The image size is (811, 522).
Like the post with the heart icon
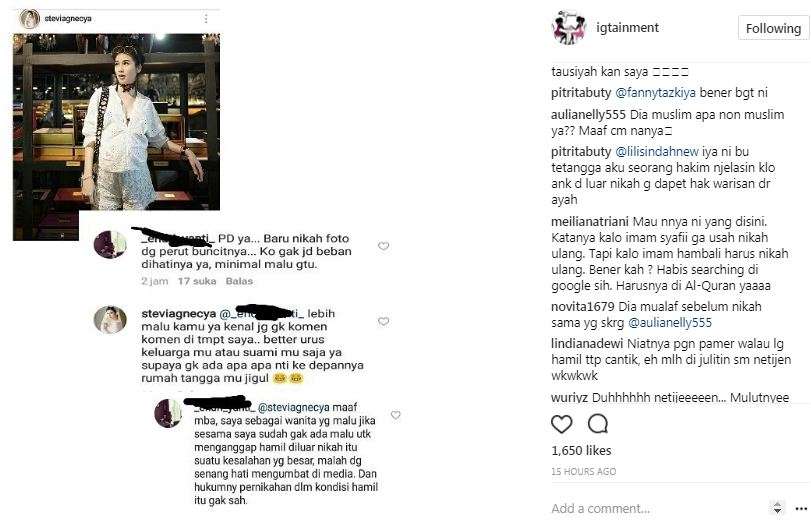[562, 424]
